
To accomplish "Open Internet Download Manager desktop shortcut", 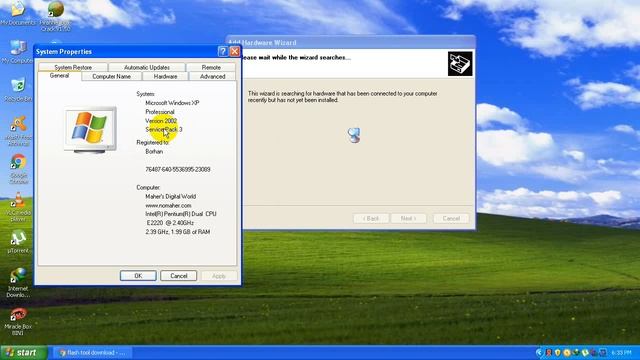I will click(x=18, y=282).
